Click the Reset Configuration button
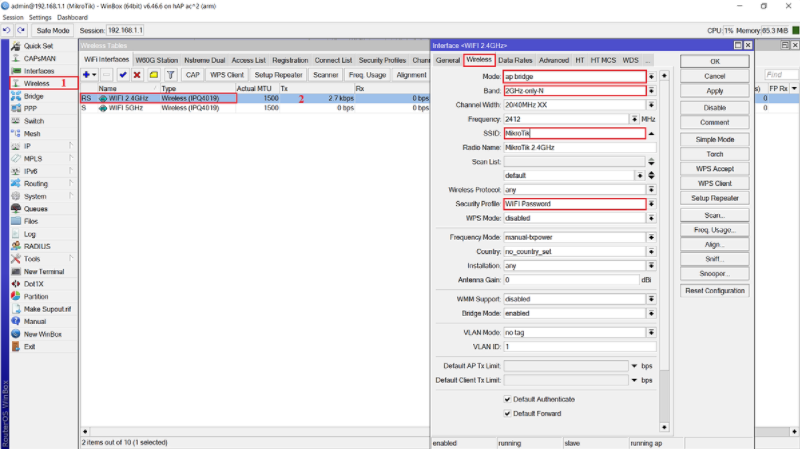800x449 pixels. pyautogui.click(x=715, y=290)
